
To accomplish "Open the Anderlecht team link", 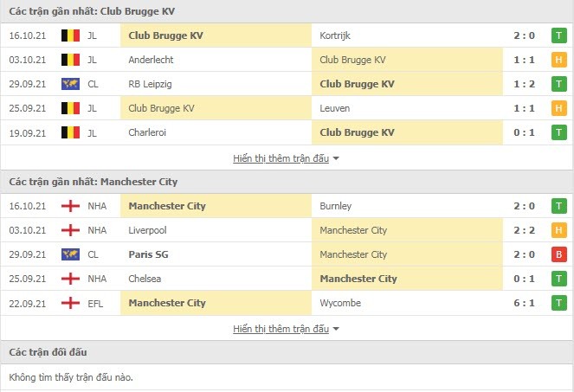I will [x=151, y=60].
